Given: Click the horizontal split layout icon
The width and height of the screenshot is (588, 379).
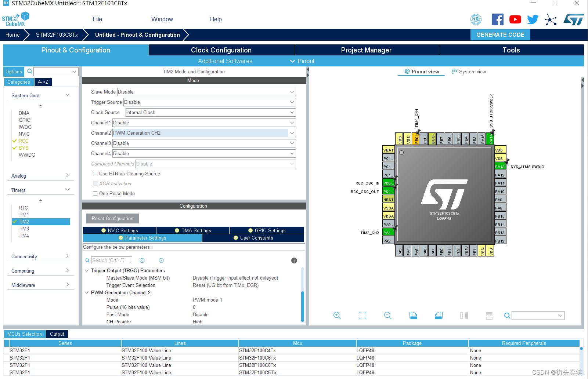Looking at the screenshot, I should click(489, 316).
